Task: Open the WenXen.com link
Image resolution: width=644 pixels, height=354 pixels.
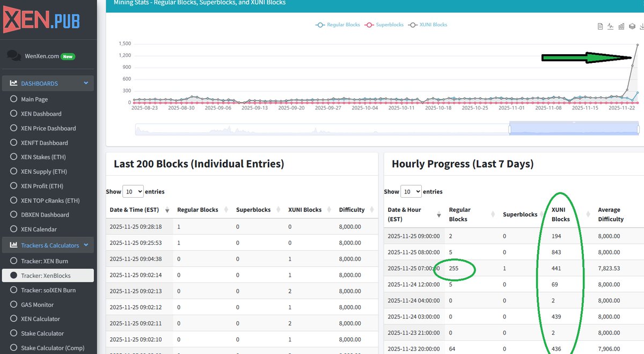Action: 41,55
